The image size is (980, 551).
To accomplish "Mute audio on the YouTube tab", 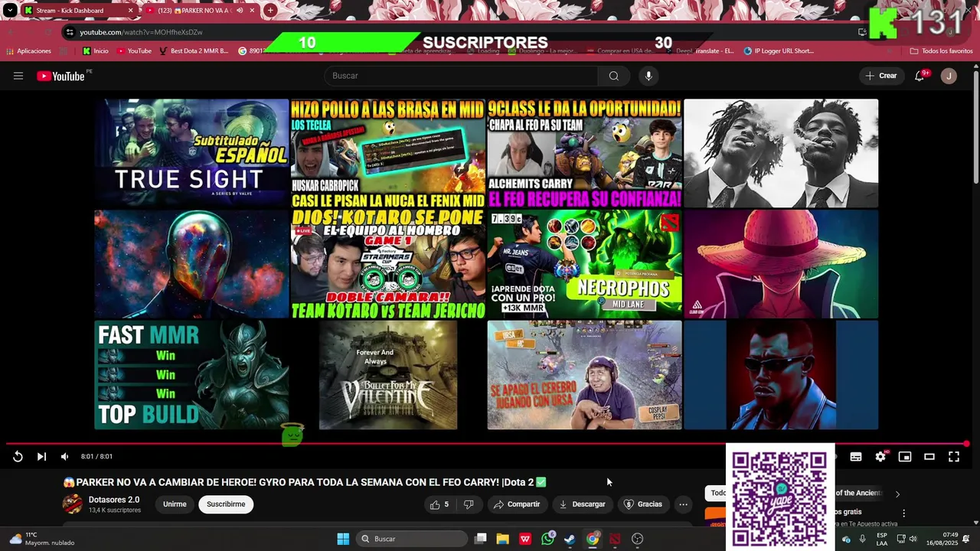I will coord(240,11).
